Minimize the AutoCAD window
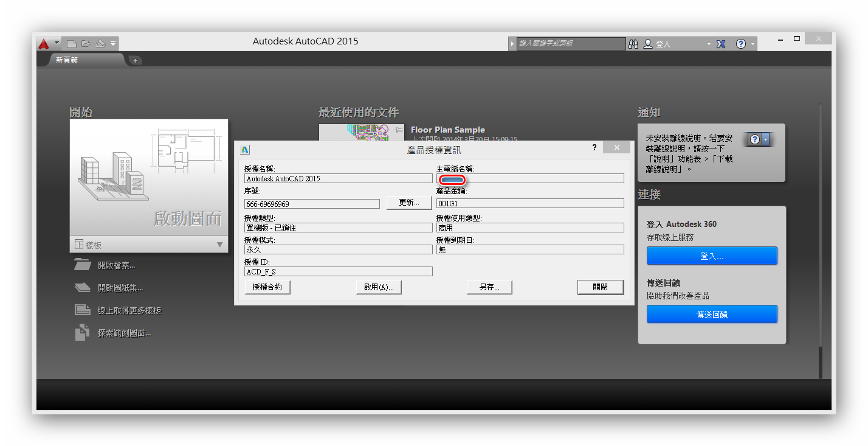Image resolution: width=868 pixels, height=446 pixels. point(781,40)
